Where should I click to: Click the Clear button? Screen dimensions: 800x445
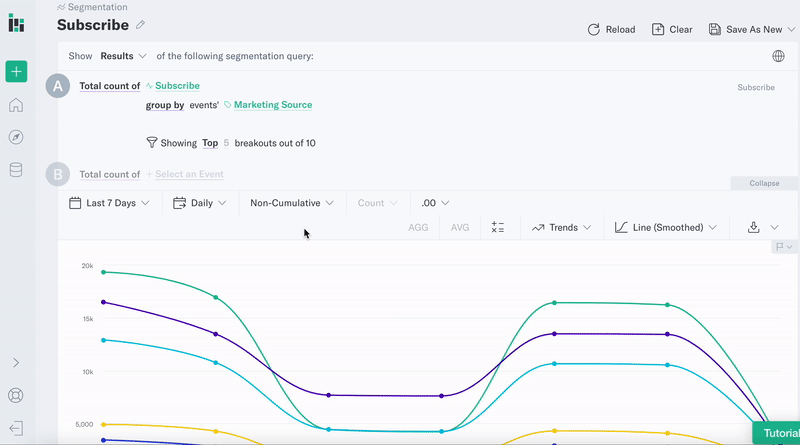click(x=672, y=30)
